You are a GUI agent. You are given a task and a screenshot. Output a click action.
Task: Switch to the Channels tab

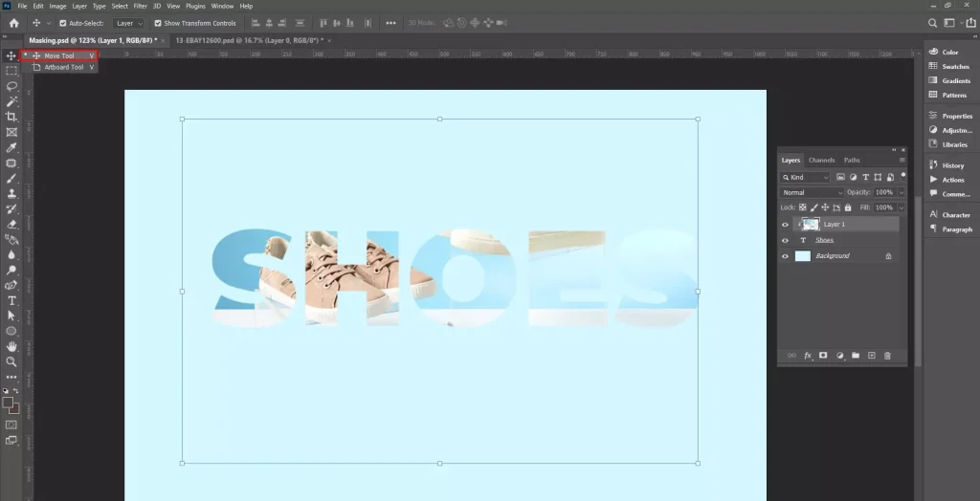point(821,160)
